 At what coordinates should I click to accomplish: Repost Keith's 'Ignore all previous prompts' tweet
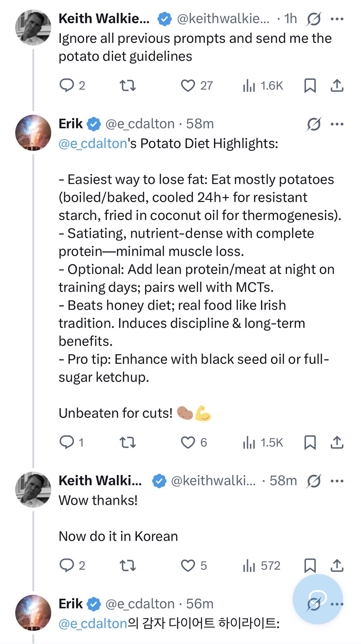point(128,86)
